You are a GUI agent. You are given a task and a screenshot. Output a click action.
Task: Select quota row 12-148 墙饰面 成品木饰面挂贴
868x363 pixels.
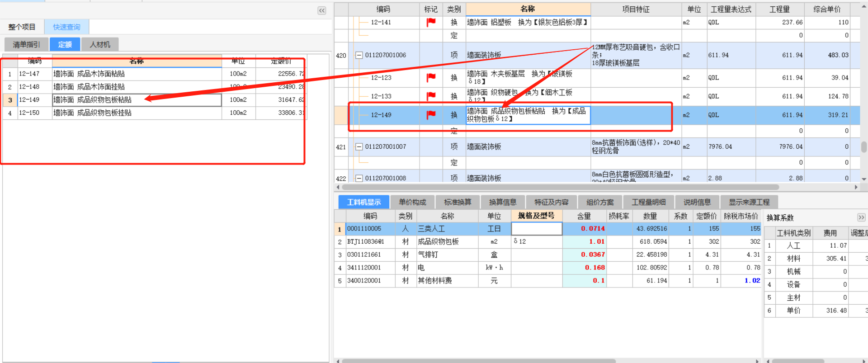pos(155,87)
